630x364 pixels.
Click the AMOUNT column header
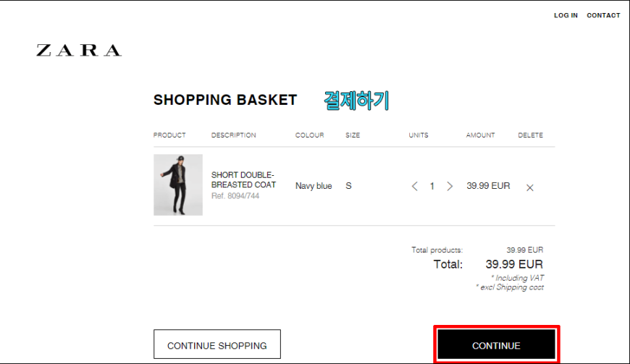pyautogui.click(x=481, y=135)
